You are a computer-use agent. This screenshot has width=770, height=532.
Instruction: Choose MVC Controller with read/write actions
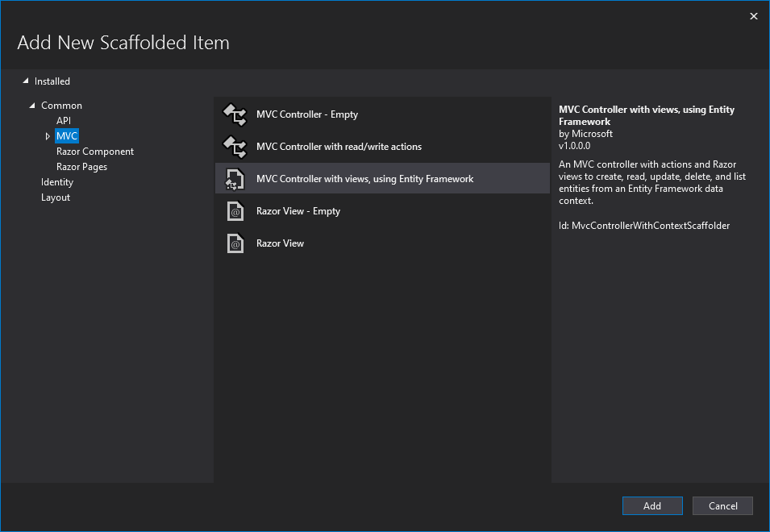coord(339,147)
